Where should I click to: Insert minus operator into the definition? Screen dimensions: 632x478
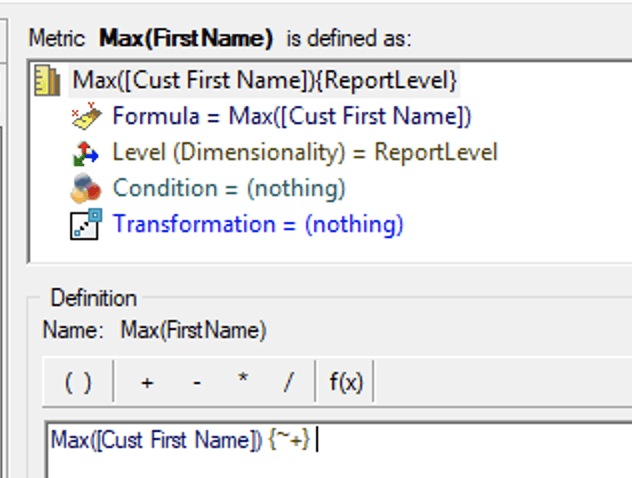[197, 382]
